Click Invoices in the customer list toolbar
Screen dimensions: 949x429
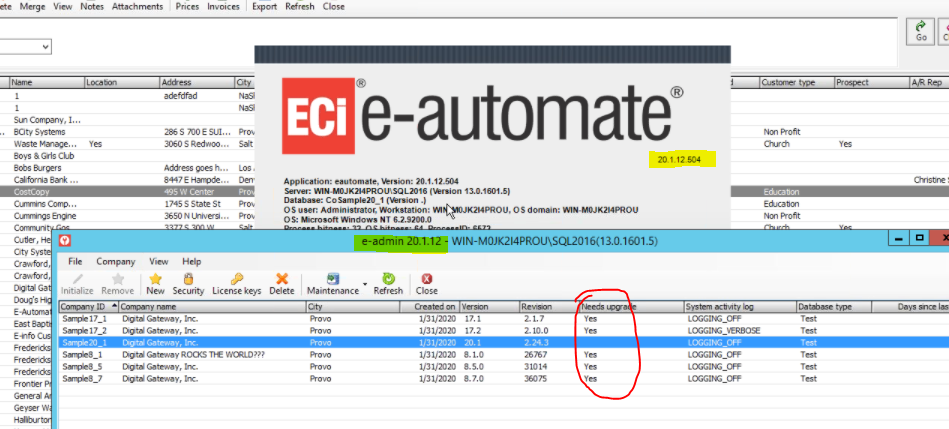pos(223,7)
